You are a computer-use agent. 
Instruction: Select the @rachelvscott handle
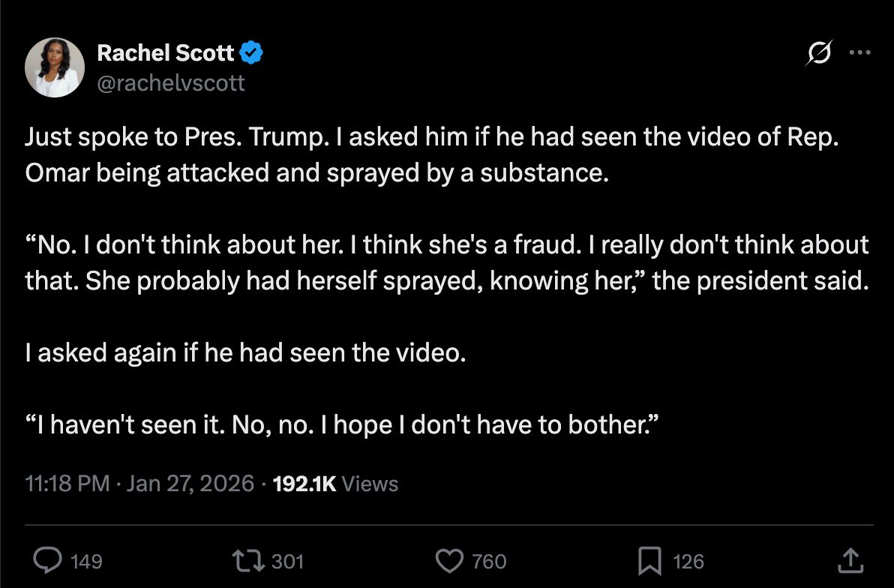point(171,82)
